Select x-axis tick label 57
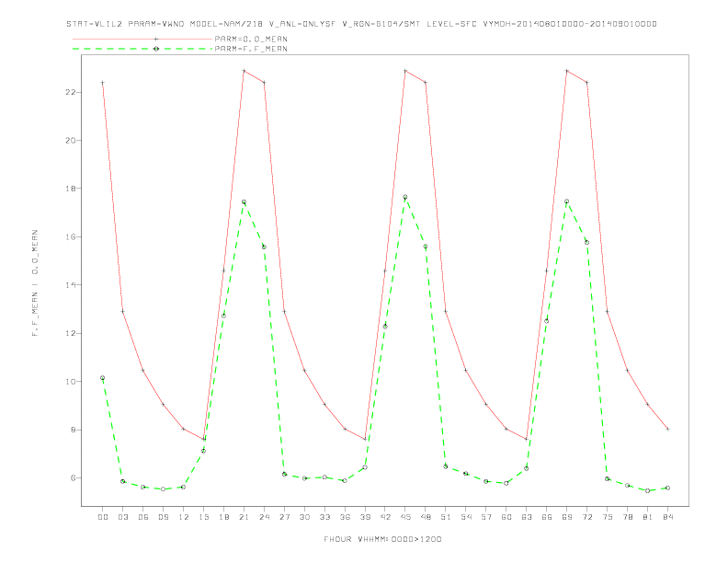Screen dimensions: 728x563 [486, 517]
